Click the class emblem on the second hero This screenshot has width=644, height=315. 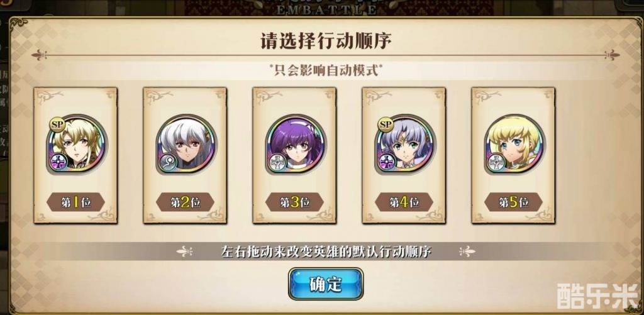tap(169, 162)
